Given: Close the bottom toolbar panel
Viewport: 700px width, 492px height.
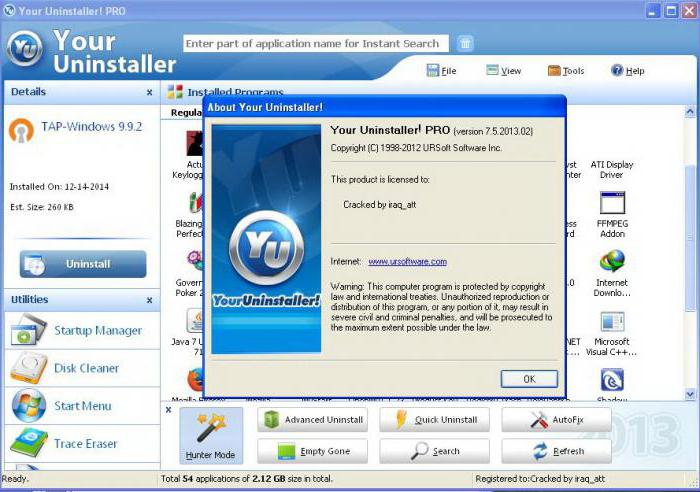Looking at the screenshot, I should [x=168, y=409].
